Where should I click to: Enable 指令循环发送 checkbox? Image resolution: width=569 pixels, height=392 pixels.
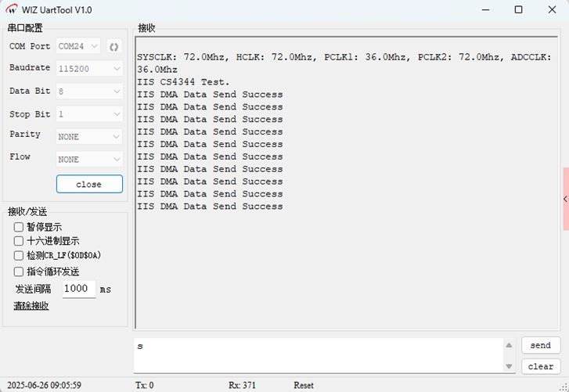pos(19,272)
